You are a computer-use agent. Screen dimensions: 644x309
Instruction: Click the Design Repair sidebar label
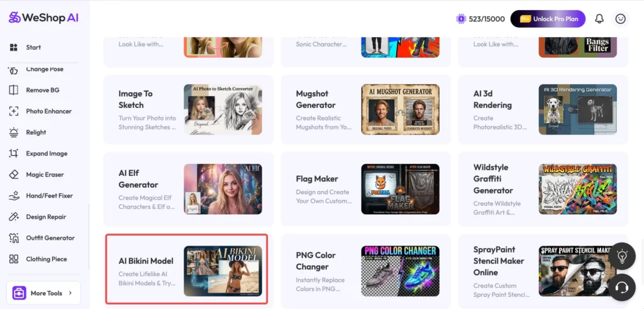click(x=46, y=217)
